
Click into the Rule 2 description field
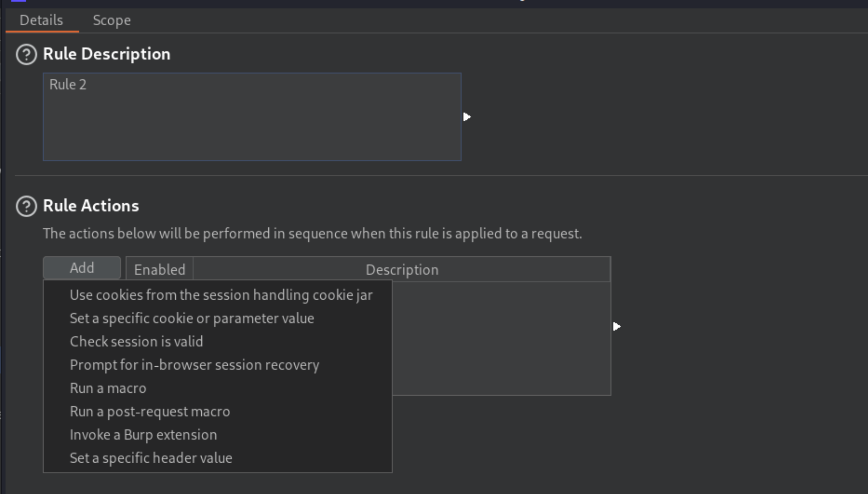252,117
